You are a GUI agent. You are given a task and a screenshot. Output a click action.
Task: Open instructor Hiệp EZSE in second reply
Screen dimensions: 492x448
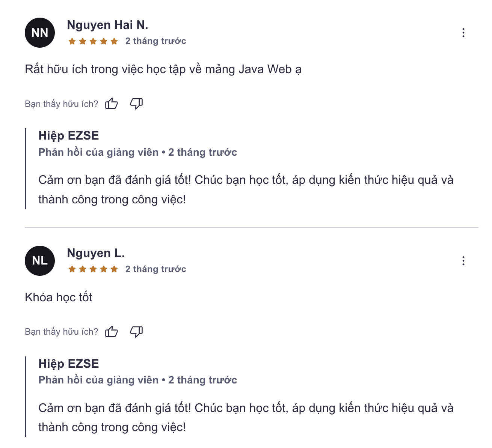(69, 364)
